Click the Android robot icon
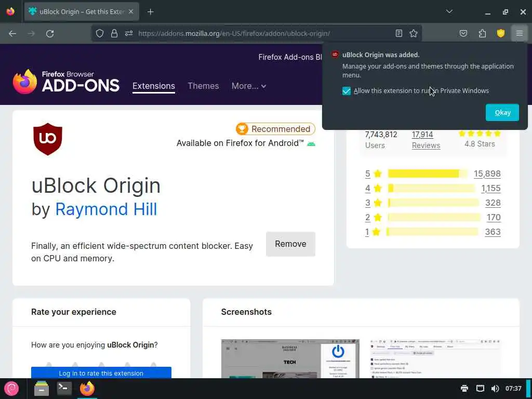 coord(311,143)
